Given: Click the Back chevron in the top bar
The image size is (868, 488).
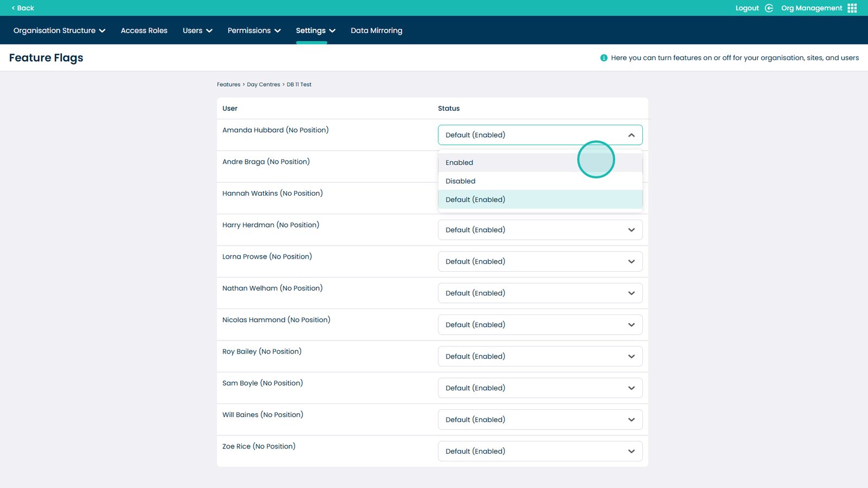Looking at the screenshot, I should point(15,8).
